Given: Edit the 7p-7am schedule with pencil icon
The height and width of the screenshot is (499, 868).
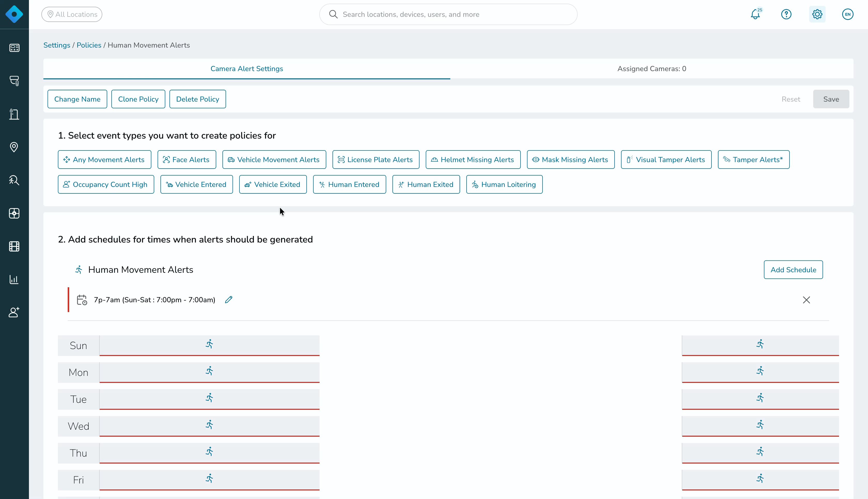Looking at the screenshot, I should point(229,300).
